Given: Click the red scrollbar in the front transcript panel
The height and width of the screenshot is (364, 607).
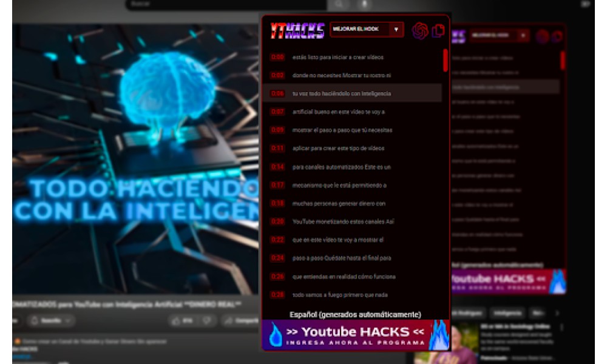Looking at the screenshot, I should [446, 60].
